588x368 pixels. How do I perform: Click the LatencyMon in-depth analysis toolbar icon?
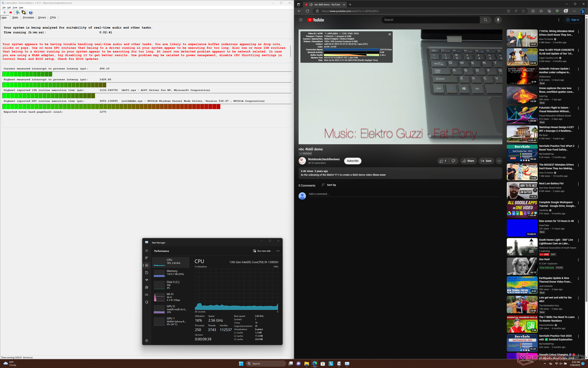pos(17,13)
